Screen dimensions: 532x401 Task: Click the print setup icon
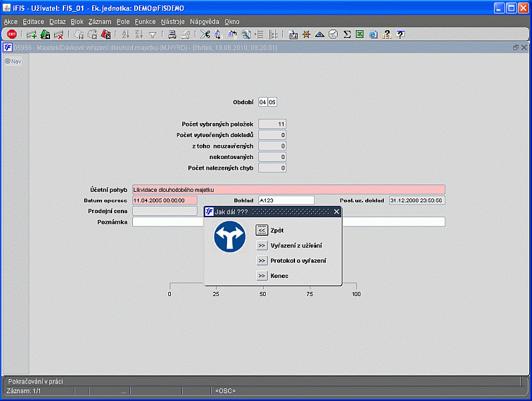click(x=186, y=34)
